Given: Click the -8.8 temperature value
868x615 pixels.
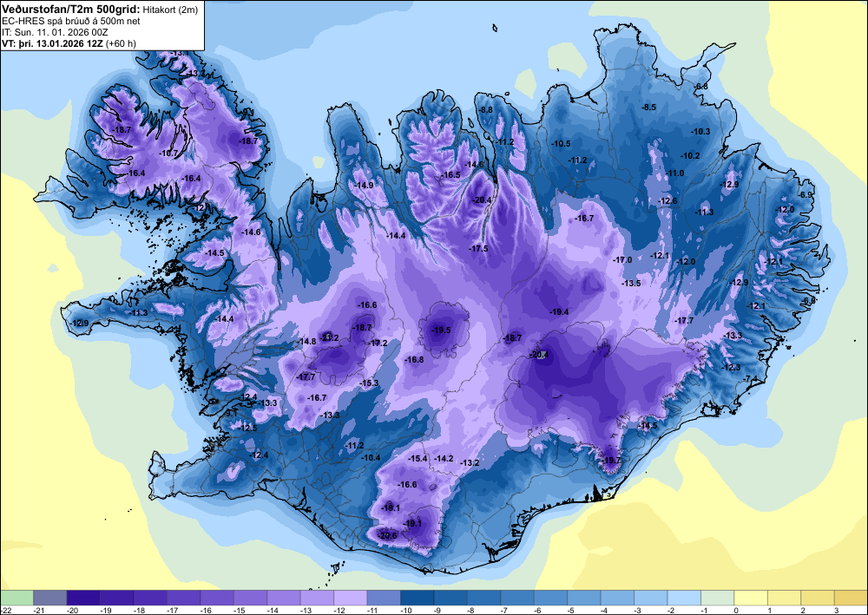Looking at the screenshot, I should click(485, 110).
